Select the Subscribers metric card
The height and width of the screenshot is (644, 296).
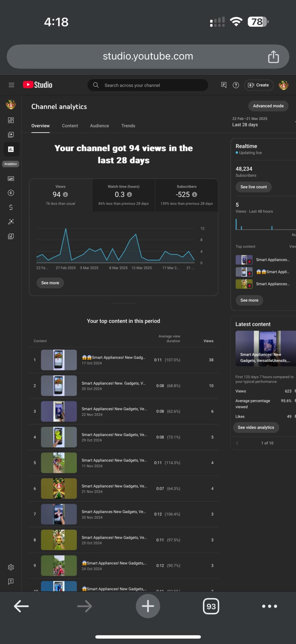point(187,195)
